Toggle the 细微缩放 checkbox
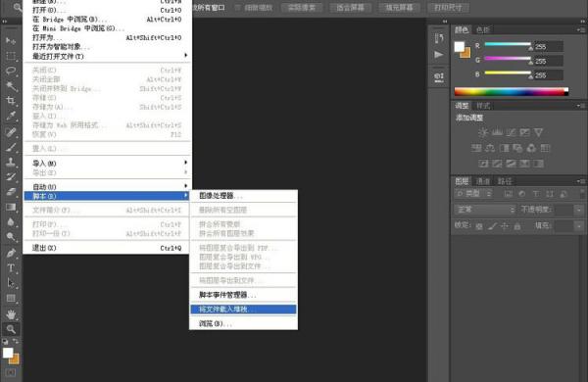Viewport: 588px width, 382px height. [x=238, y=8]
